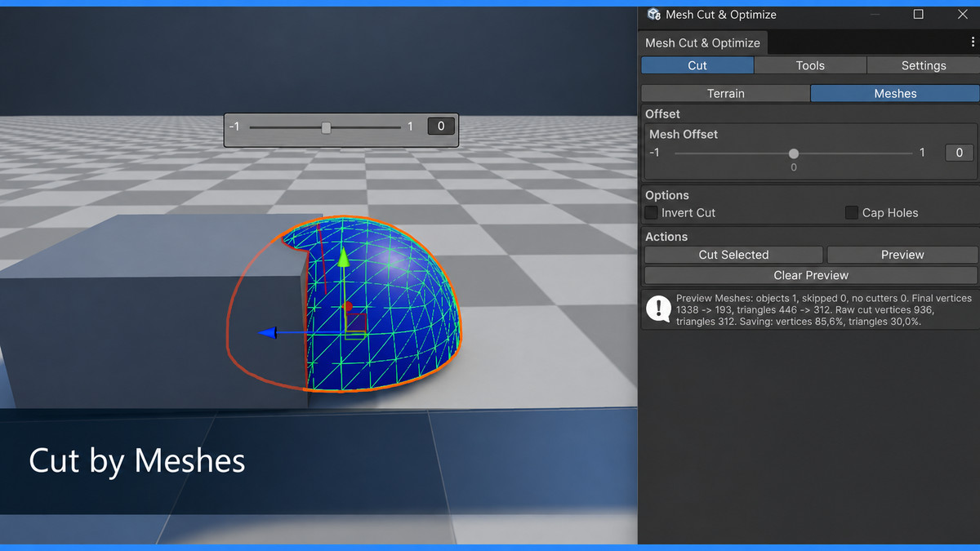Viewport: 980px width, 551px height.
Task: Click the warning info icon in message box
Action: point(658,309)
